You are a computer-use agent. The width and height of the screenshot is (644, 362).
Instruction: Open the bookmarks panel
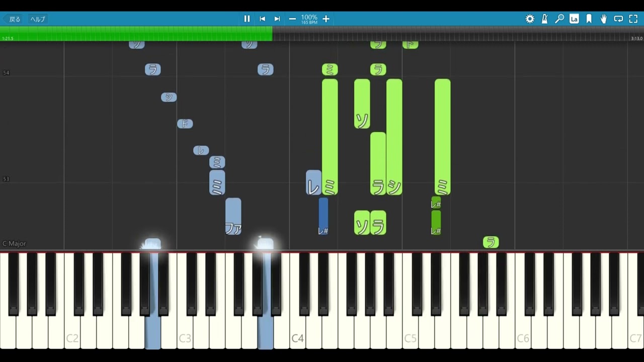[x=589, y=19]
